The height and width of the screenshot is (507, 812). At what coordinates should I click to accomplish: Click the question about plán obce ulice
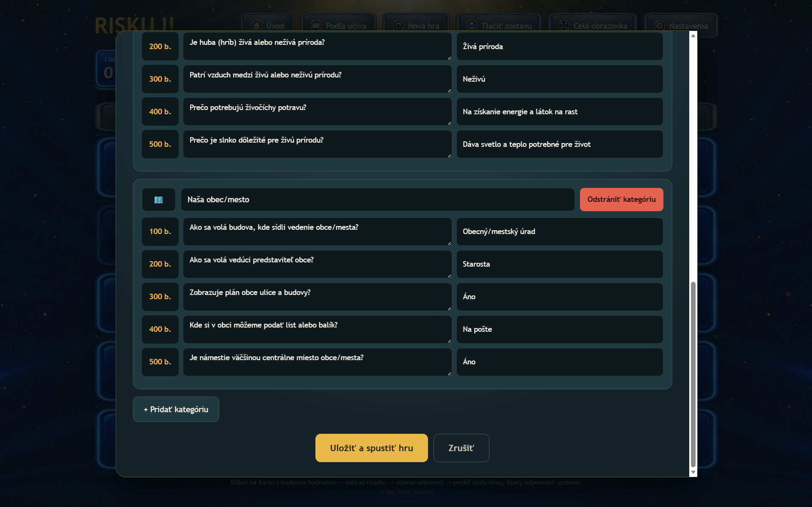tap(318, 297)
